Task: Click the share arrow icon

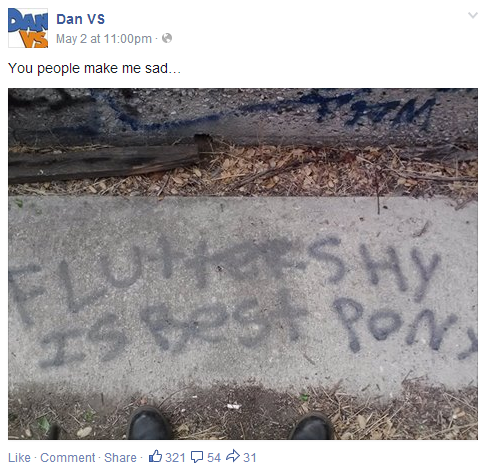Action: coord(233,456)
